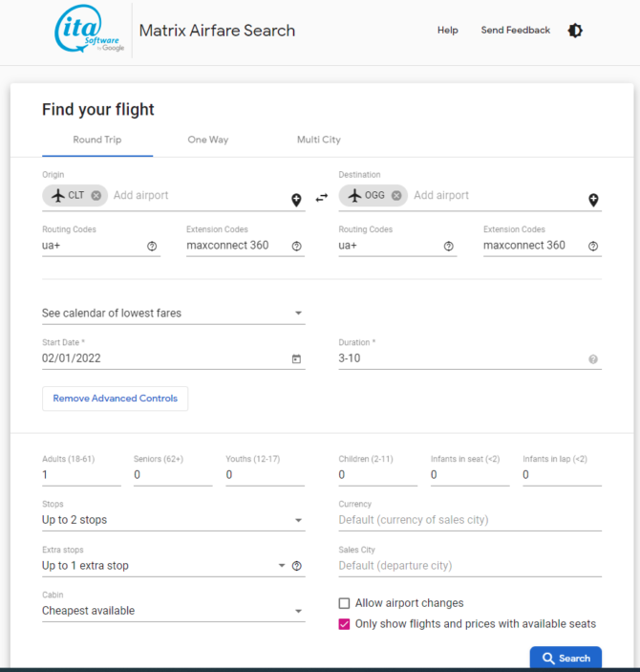
Task: Open help for destination Routing Codes
Action: (449, 246)
